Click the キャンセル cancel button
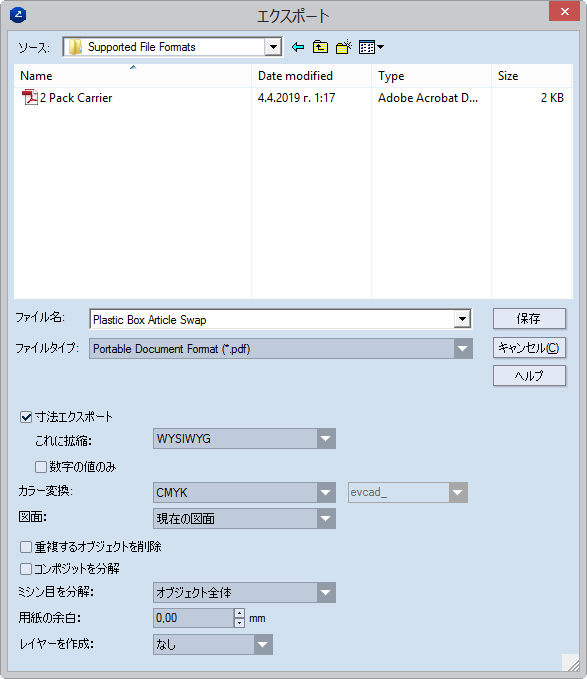 [529, 348]
